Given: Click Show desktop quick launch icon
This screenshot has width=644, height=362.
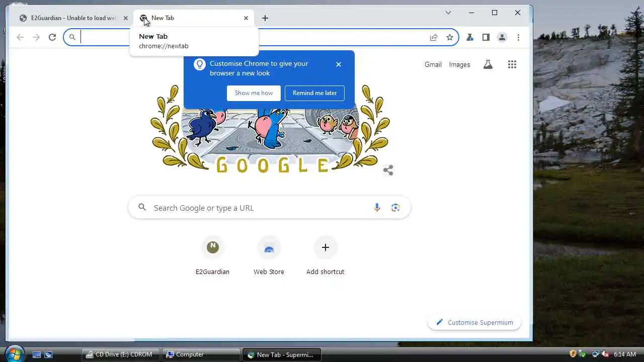Looking at the screenshot, I should click(37, 354).
